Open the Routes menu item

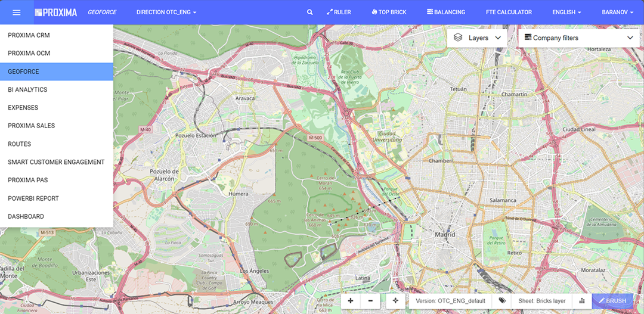pyautogui.click(x=57, y=144)
